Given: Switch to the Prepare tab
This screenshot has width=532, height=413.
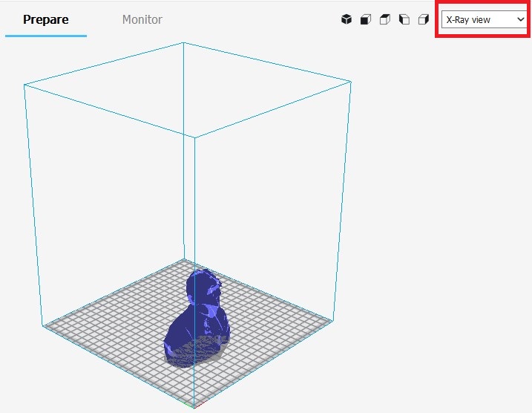Looking at the screenshot, I should 46,20.
